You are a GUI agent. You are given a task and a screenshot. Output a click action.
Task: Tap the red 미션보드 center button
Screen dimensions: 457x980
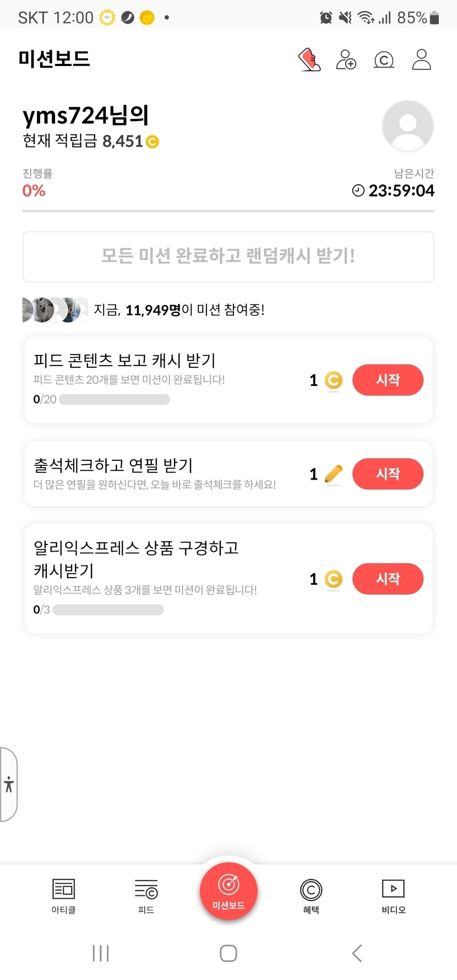point(228,891)
